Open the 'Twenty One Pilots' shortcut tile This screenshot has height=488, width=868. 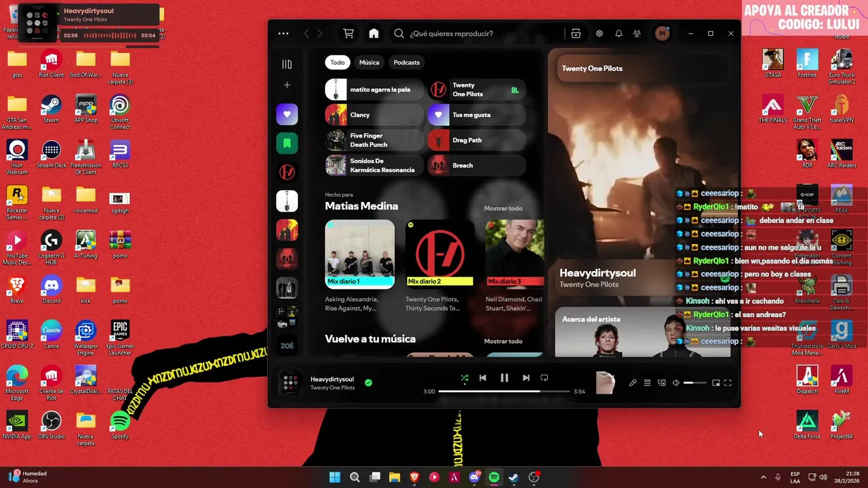pyautogui.click(x=477, y=89)
